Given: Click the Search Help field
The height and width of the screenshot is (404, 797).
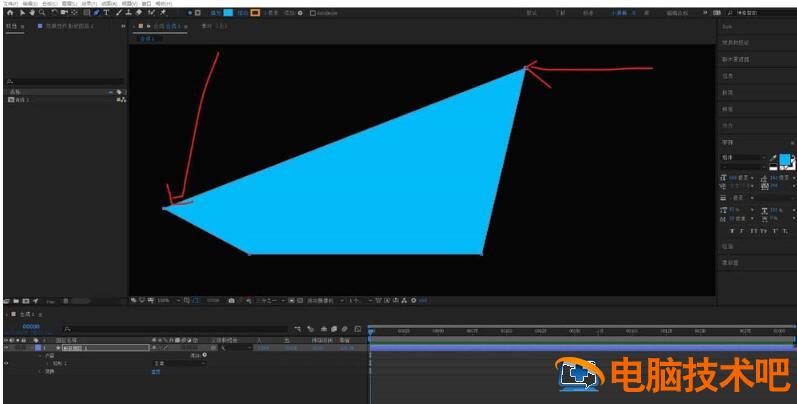Looking at the screenshot, I should [x=762, y=13].
